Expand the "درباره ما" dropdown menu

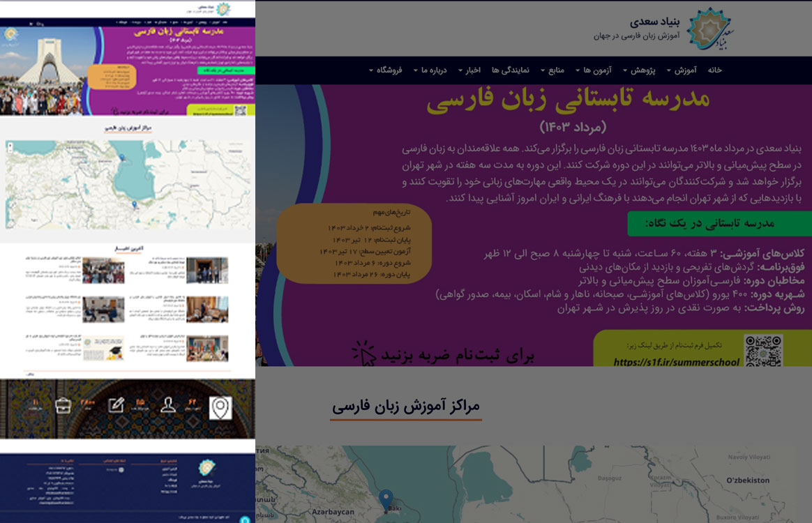(x=430, y=70)
